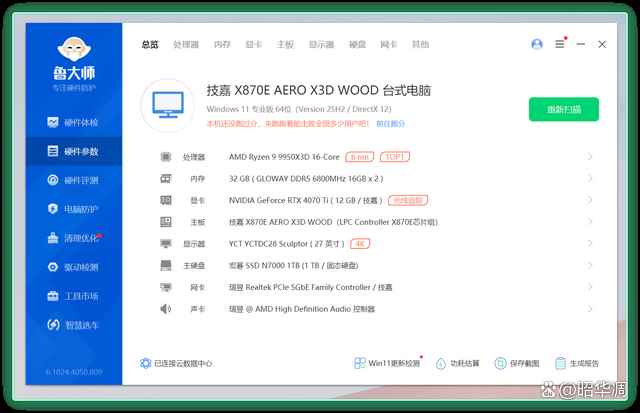Expand the SSD N7000 row chevron
This screenshot has width=640, height=413.
[589, 265]
